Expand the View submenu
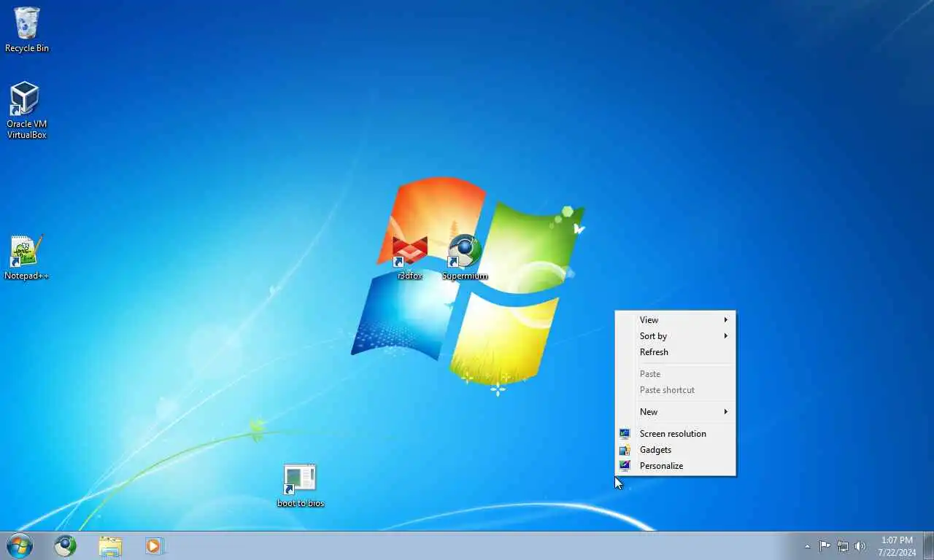Image resolution: width=934 pixels, height=560 pixels. [x=675, y=320]
